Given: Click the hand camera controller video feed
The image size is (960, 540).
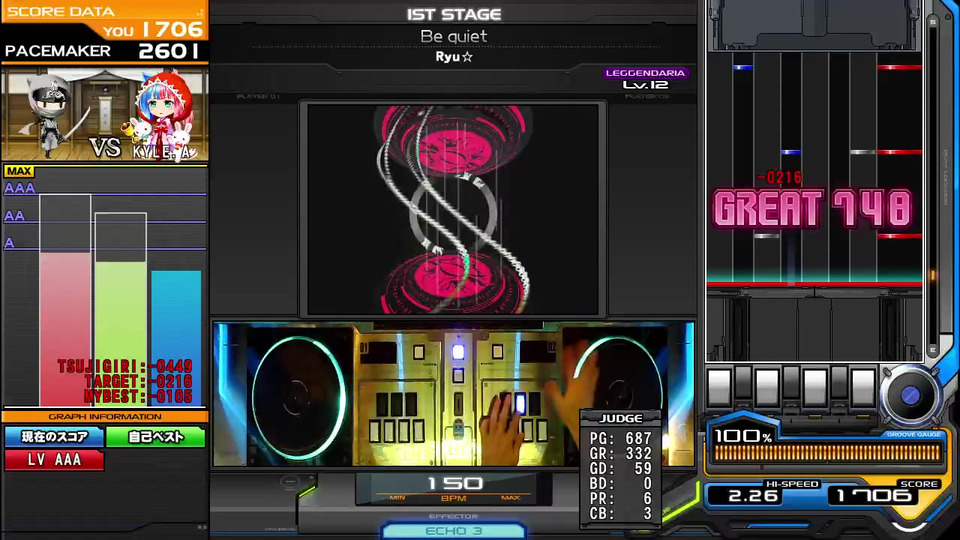Looking at the screenshot, I should tap(454, 395).
